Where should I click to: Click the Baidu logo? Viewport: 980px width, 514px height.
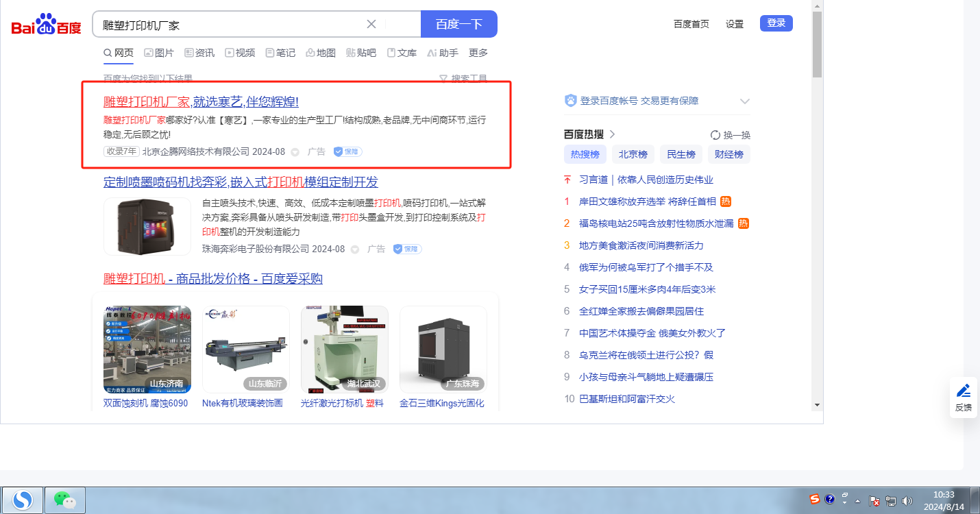46,25
